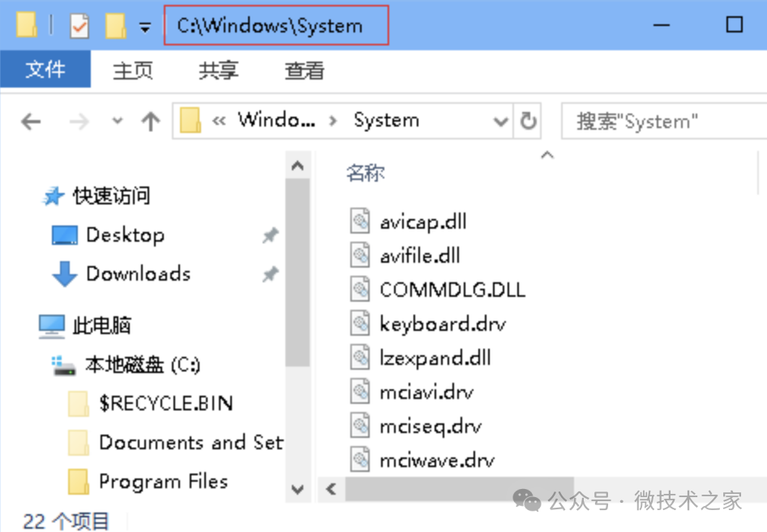The width and height of the screenshot is (767, 532).
Task: Open Documents and Settings folder in tree
Action: click(191, 443)
